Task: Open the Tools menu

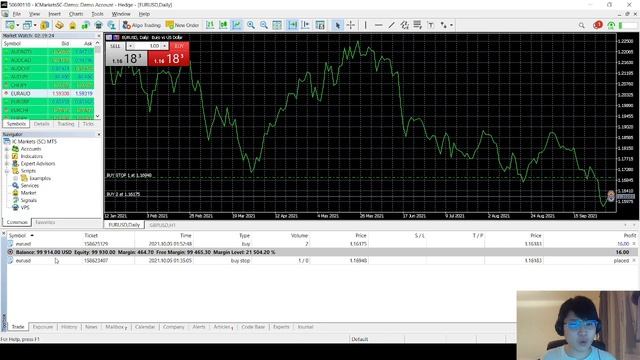Action: pos(98,14)
